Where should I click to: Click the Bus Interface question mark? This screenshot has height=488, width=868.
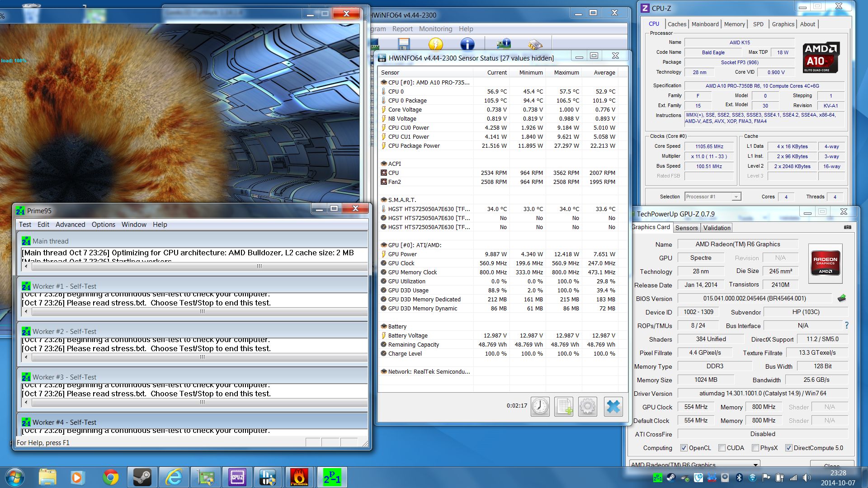(846, 325)
